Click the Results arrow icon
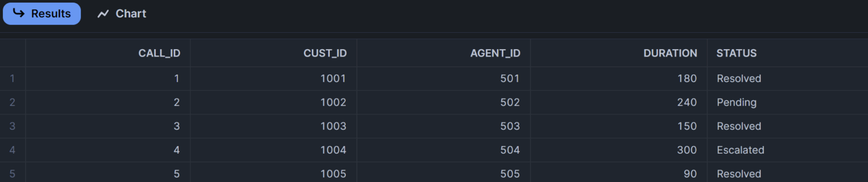 pyautogui.click(x=19, y=13)
